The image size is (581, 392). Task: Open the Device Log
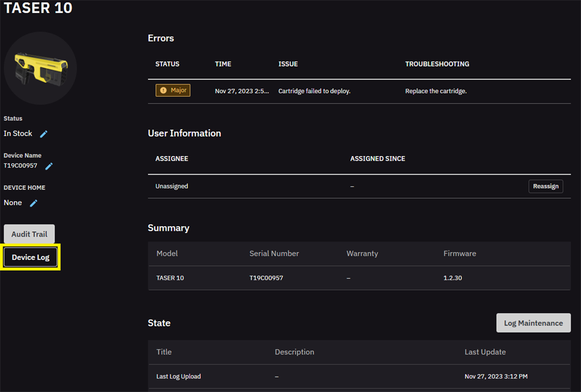(31, 257)
